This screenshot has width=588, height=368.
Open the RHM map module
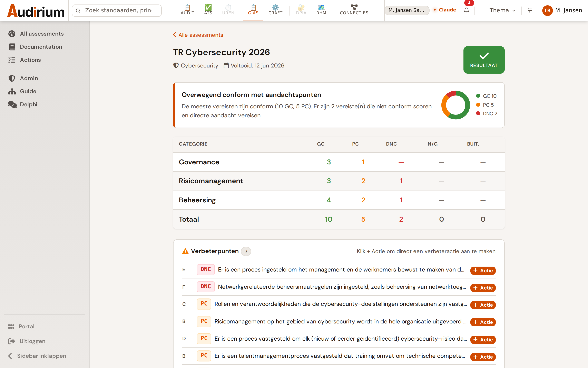[321, 10]
